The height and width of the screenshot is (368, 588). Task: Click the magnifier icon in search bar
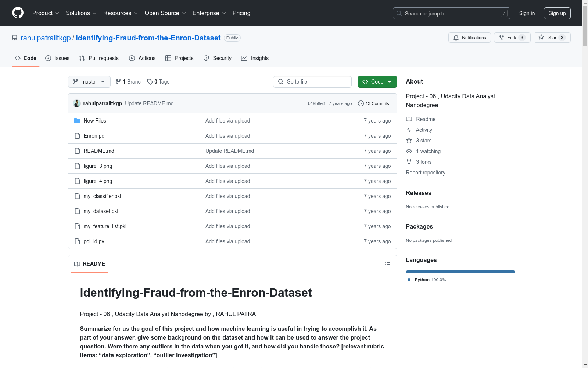(x=399, y=13)
